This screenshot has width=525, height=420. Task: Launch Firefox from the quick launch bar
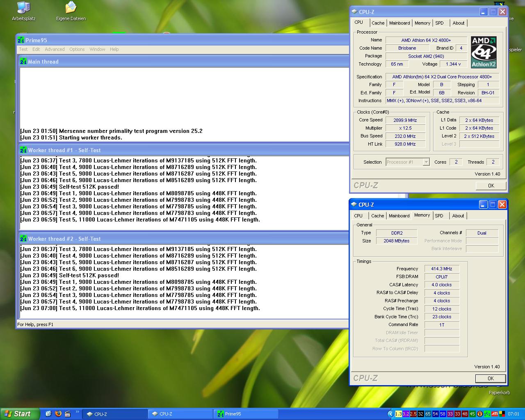(58, 414)
